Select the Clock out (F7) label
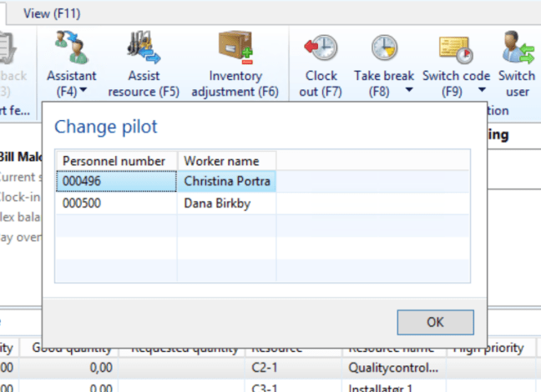 click(321, 83)
